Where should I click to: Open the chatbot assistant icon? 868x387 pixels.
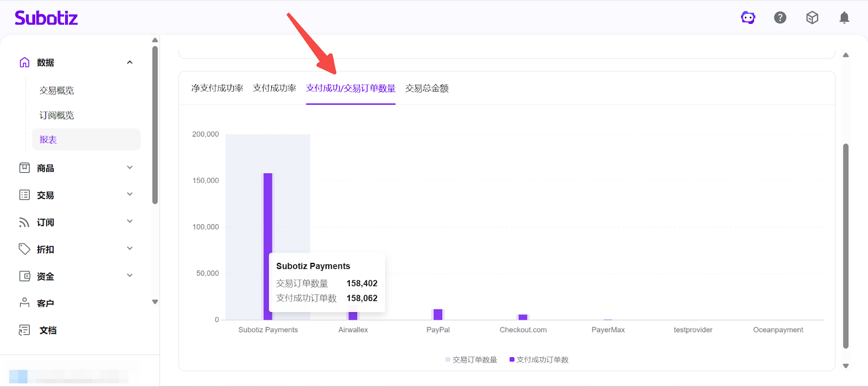click(x=748, y=18)
